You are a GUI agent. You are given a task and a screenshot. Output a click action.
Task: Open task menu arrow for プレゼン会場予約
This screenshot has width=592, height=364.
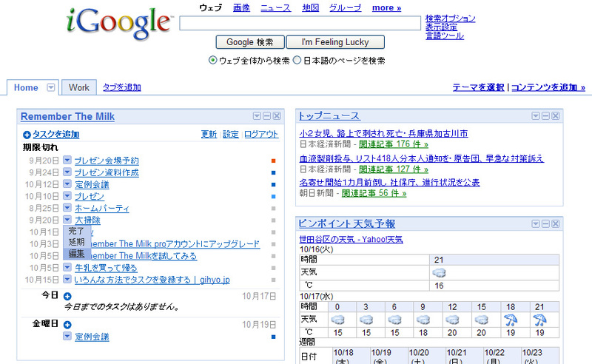(67, 160)
